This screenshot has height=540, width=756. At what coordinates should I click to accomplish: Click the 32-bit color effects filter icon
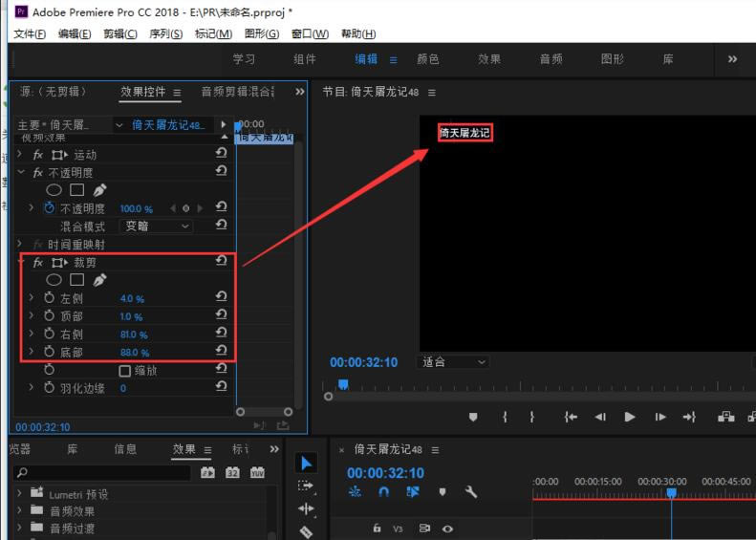pos(232,472)
